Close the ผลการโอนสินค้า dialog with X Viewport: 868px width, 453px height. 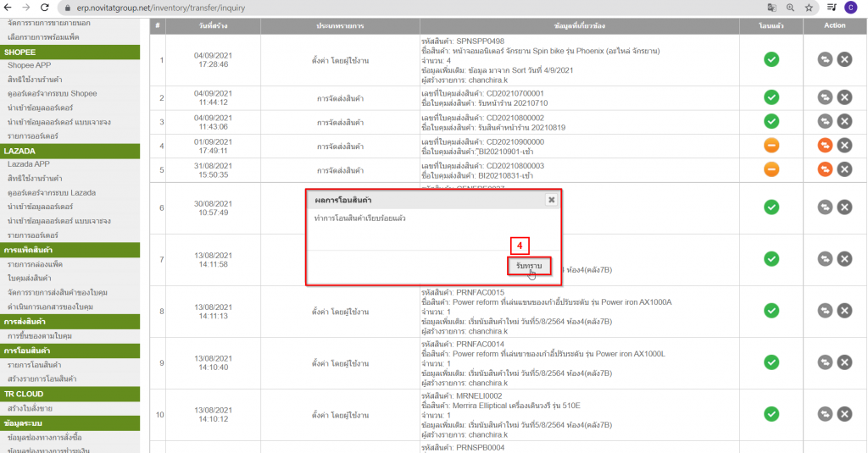pyautogui.click(x=551, y=200)
